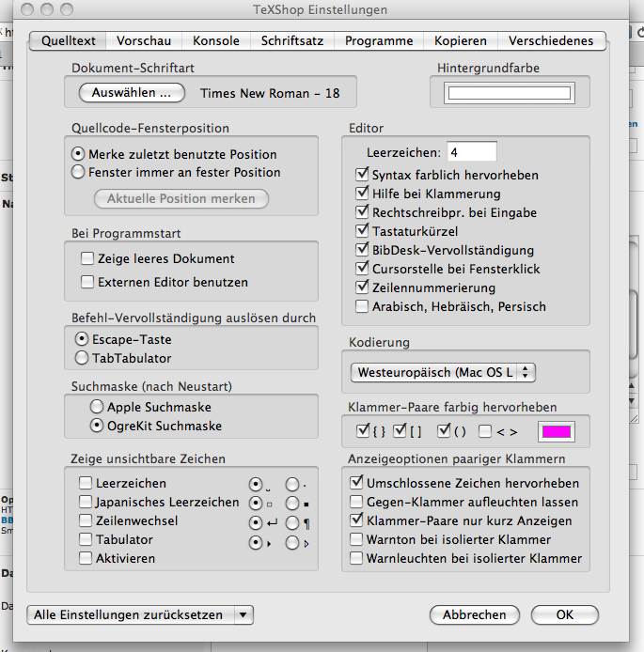Disable Zeilennummerierung
644x652 pixels.
pyautogui.click(x=362, y=287)
